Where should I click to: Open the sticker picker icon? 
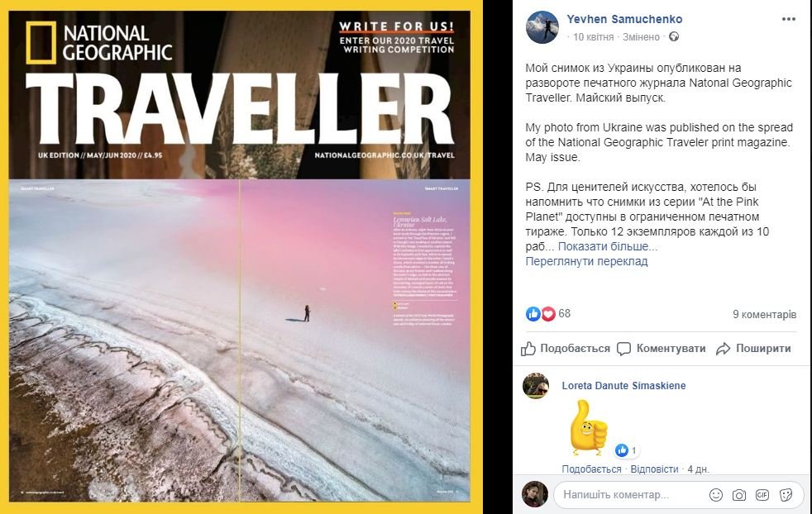coord(786,495)
